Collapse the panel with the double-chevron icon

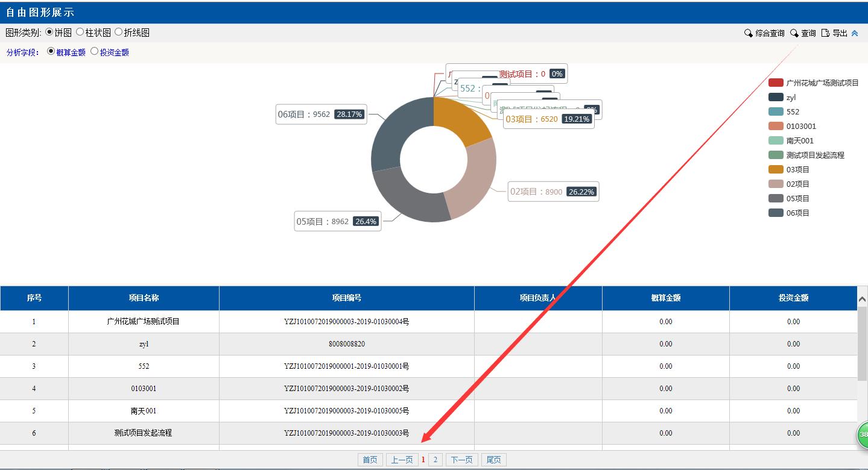coord(855,33)
